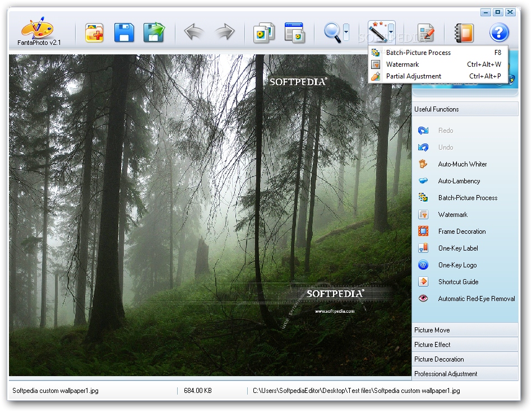This screenshot has height=412, width=532.
Task: Open Watermark from the sidebar list
Action: tap(452, 215)
